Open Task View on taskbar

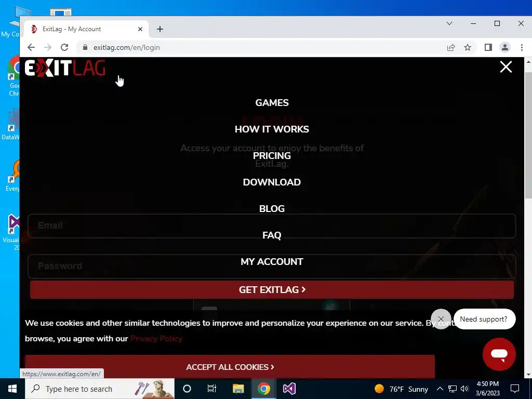(212, 389)
